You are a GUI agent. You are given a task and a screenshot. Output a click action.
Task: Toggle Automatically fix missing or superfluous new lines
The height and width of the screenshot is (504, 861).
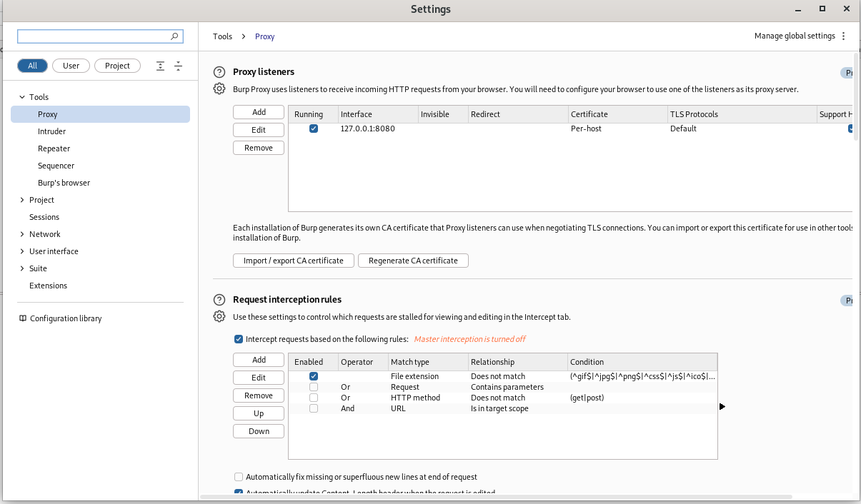(x=239, y=477)
